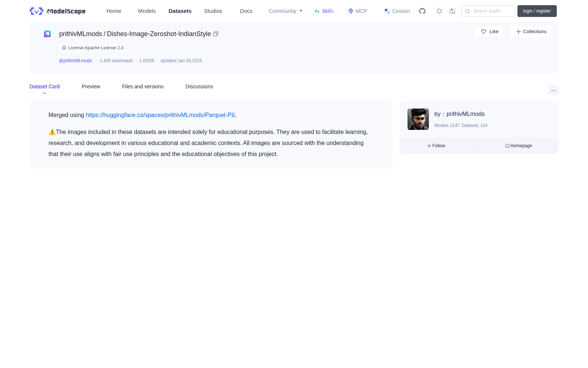Open the Datasets nav item

pyautogui.click(x=180, y=11)
